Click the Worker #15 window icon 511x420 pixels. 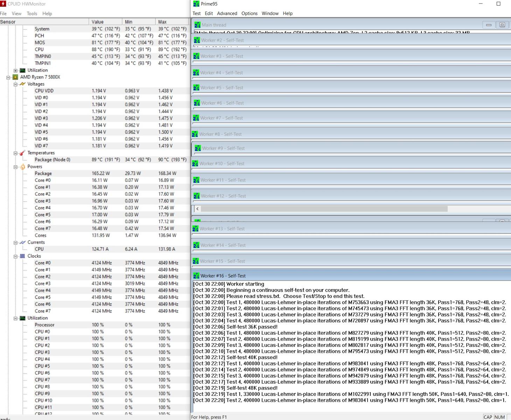pos(196,261)
